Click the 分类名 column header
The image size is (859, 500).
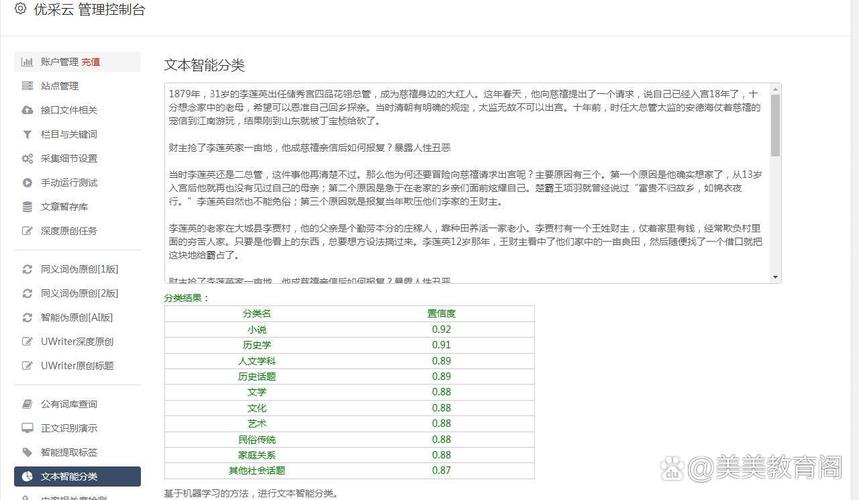[x=257, y=314]
